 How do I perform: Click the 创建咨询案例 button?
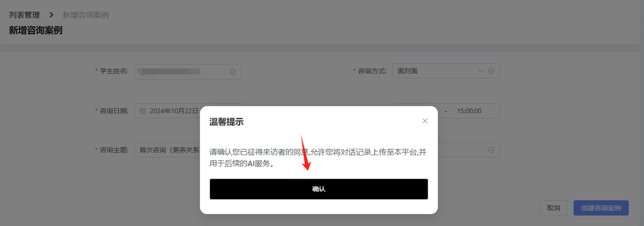[601, 208]
